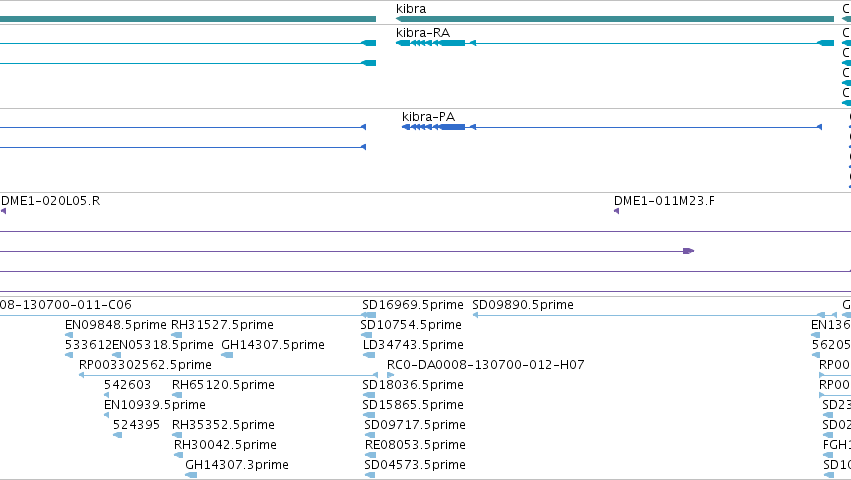The height and width of the screenshot is (480, 851).
Task: Click the kibra gene span bar
Action: coord(615,19)
